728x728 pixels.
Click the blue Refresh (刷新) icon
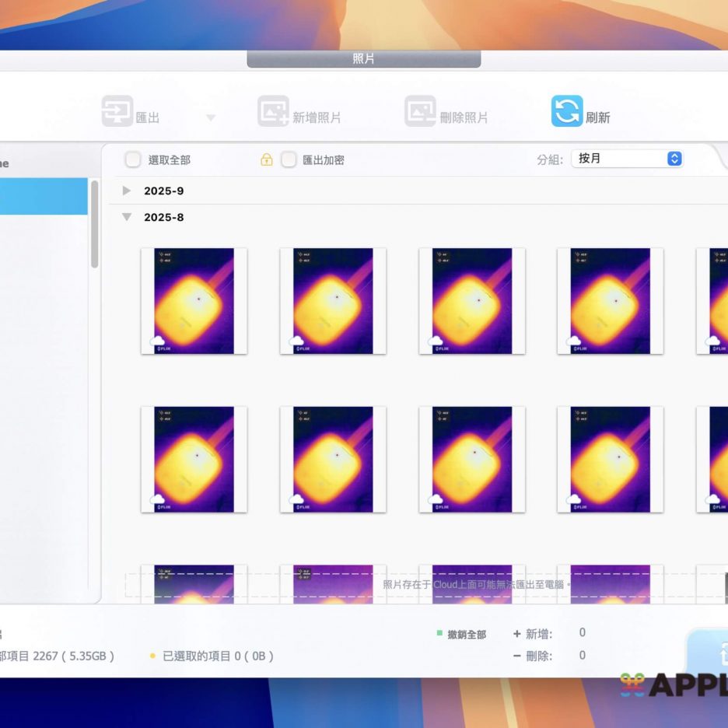pos(567,111)
